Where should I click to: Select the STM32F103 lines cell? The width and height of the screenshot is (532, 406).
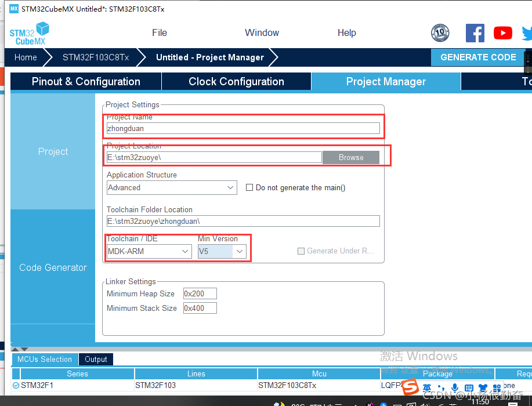[x=196, y=385]
